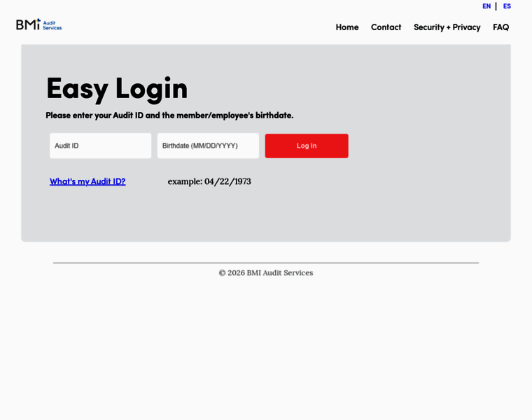Click the "© 2026 BMI Audit Services" footer text
This screenshot has height=420, width=532.
[x=266, y=273]
